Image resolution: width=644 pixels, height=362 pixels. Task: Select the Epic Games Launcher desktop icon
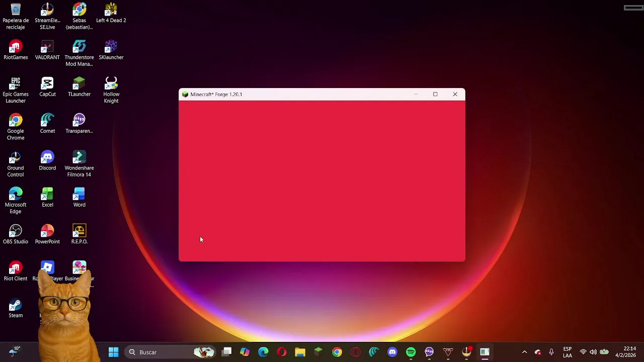click(16, 90)
